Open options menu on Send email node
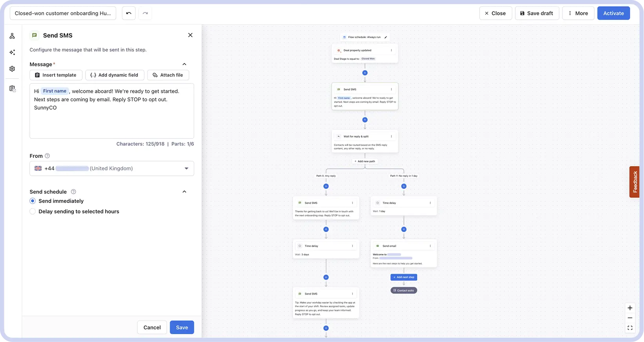 (430, 246)
